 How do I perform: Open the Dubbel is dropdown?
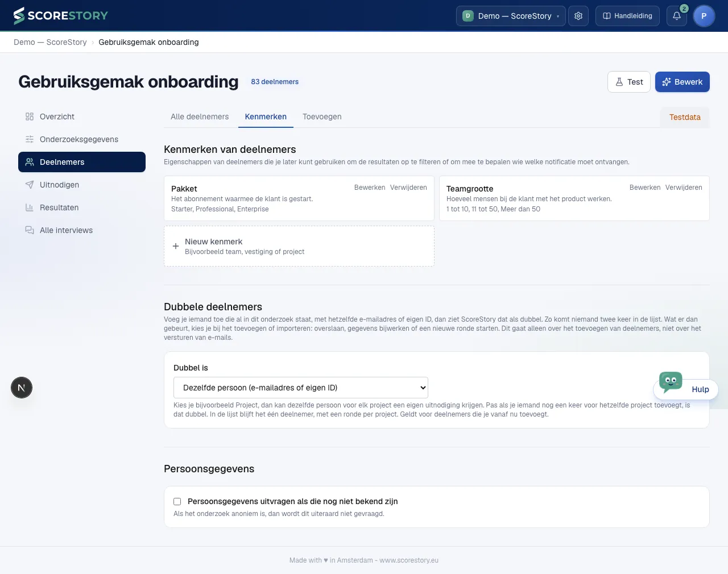(301, 388)
